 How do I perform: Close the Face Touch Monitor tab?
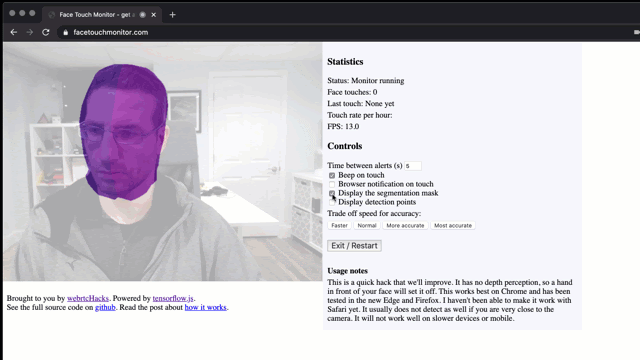153,15
